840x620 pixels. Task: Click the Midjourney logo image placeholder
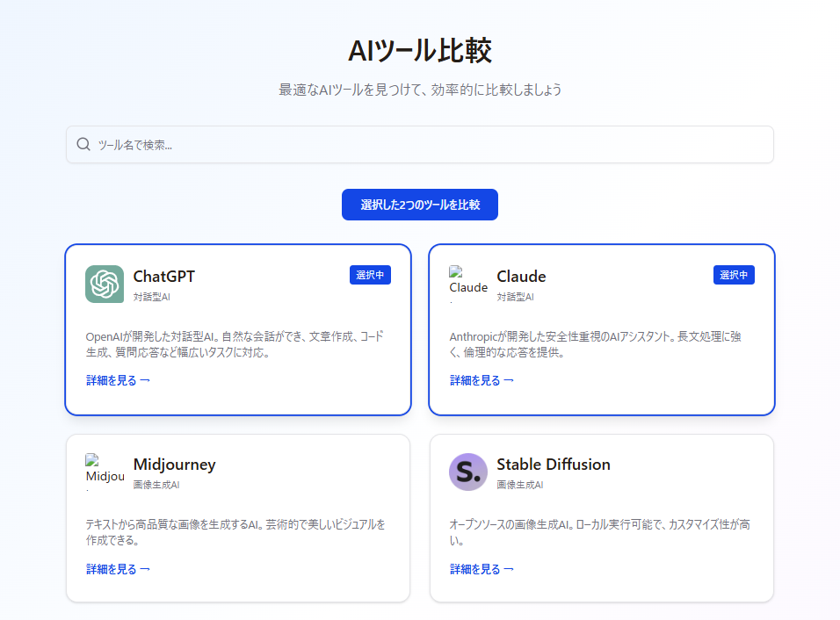[x=105, y=472]
